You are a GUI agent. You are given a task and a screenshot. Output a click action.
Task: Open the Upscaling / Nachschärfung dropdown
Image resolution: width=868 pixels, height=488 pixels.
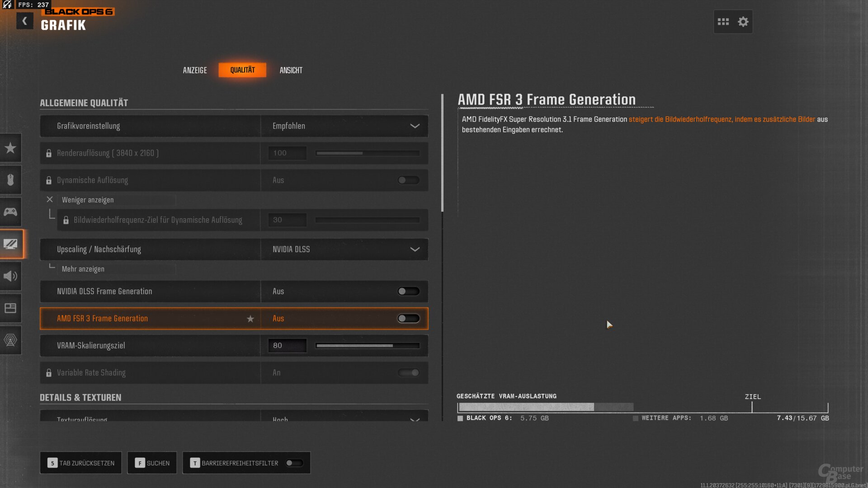(x=344, y=249)
